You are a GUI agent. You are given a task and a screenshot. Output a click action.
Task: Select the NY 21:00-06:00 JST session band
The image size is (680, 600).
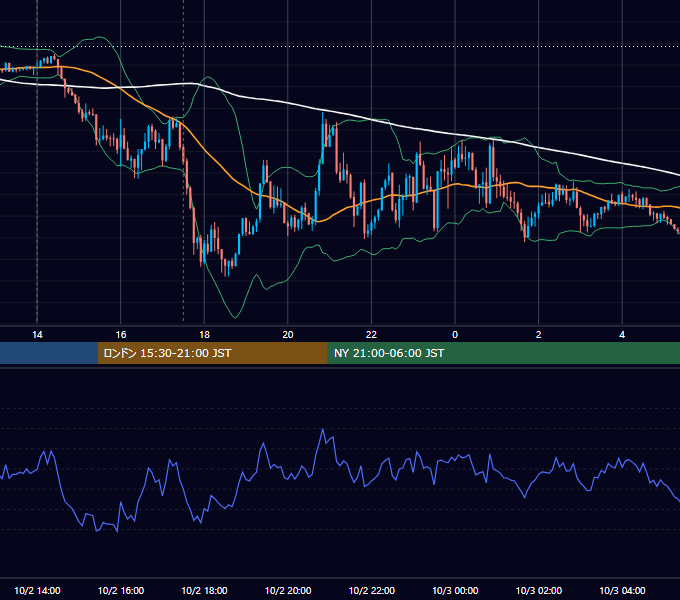(x=503, y=353)
